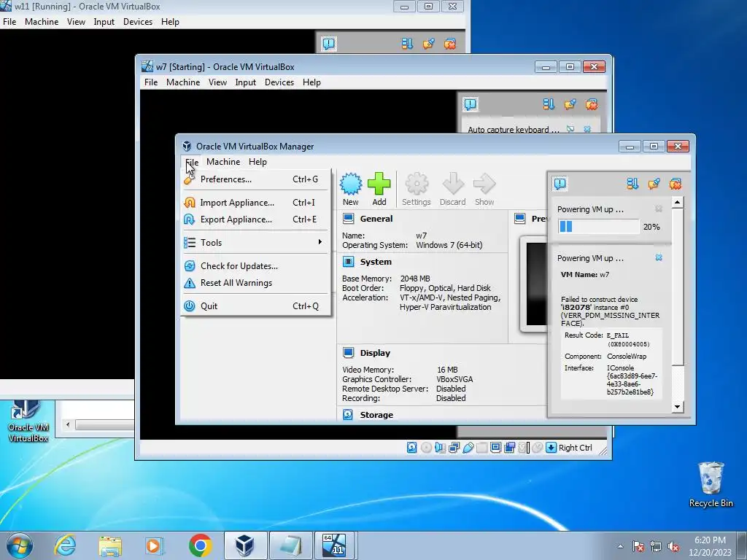Clear all notifications in w11 window
Image resolution: width=747 pixels, height=560 pixels.
[x=450, y=44]
